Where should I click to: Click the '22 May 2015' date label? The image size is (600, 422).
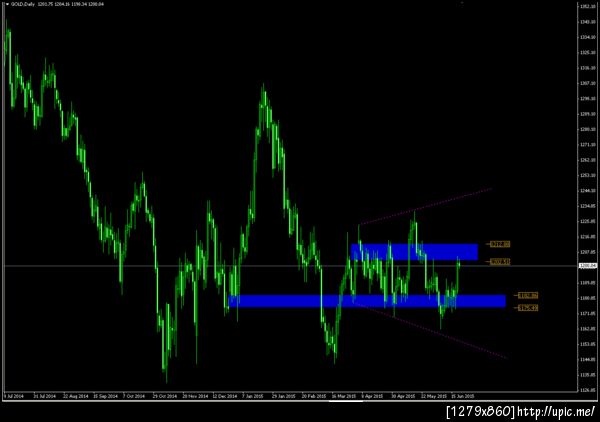click(434, 396)
